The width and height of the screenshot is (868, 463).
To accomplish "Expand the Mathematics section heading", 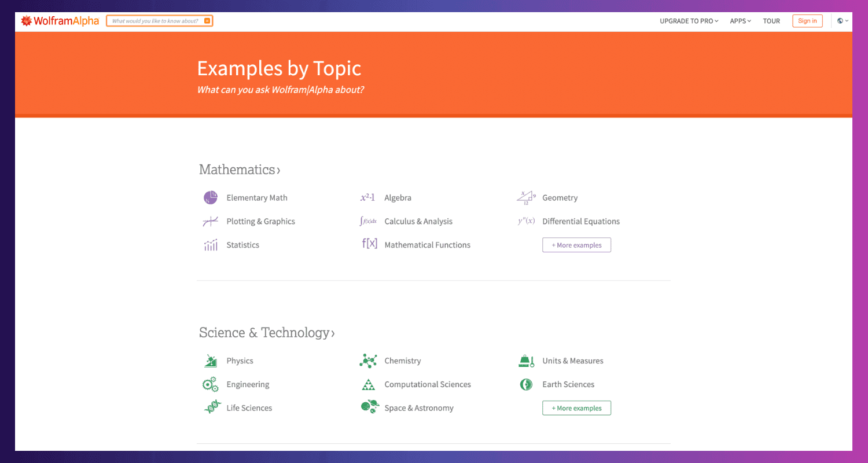I will click(240, 170).
